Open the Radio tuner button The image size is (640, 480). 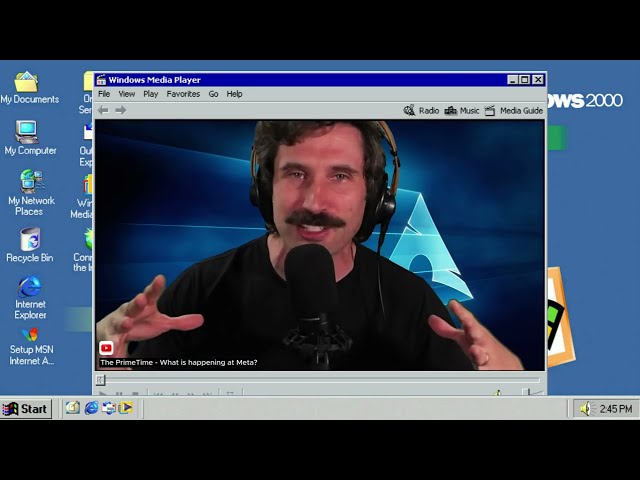(x=421, y=111)
